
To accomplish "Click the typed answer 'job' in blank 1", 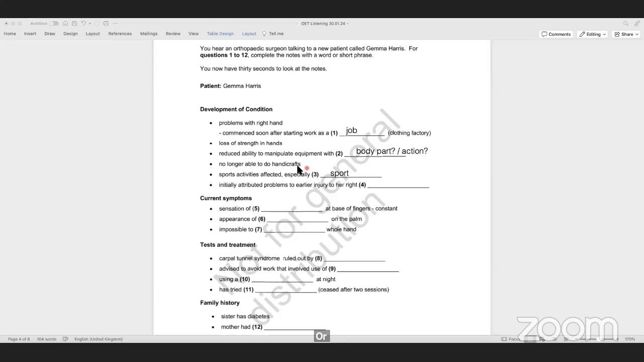I will [x=352, y=131].
